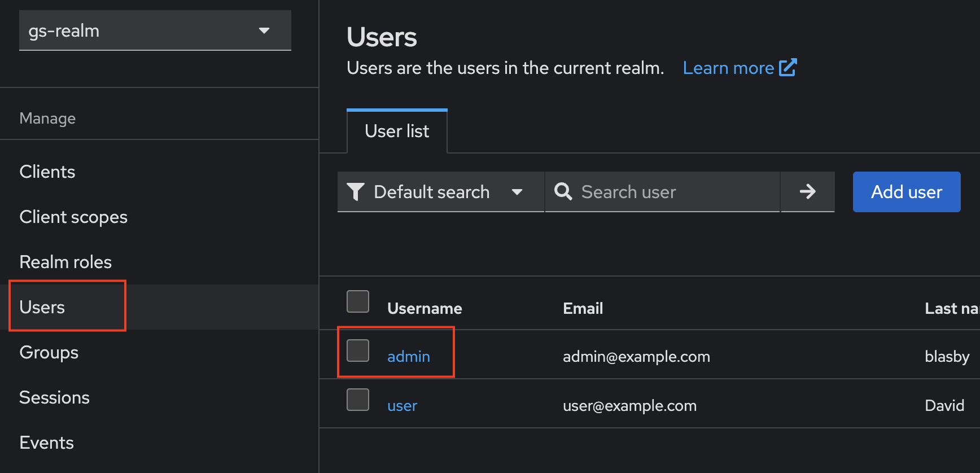Switch to the User list tab
This screenshot has height=473, width=980.
pyautogui.click(x=397, y=131)
